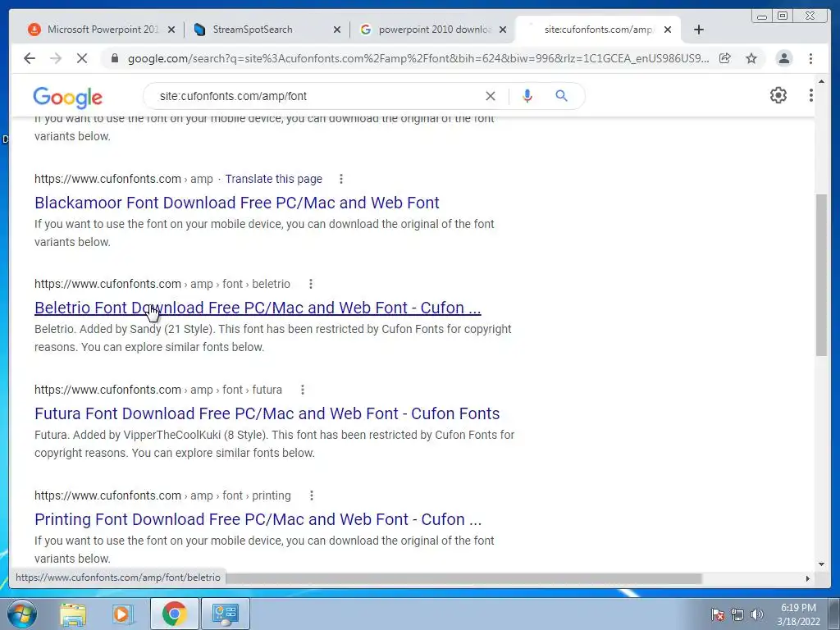Open the Blackamoor Font Download result

[237, 203]
